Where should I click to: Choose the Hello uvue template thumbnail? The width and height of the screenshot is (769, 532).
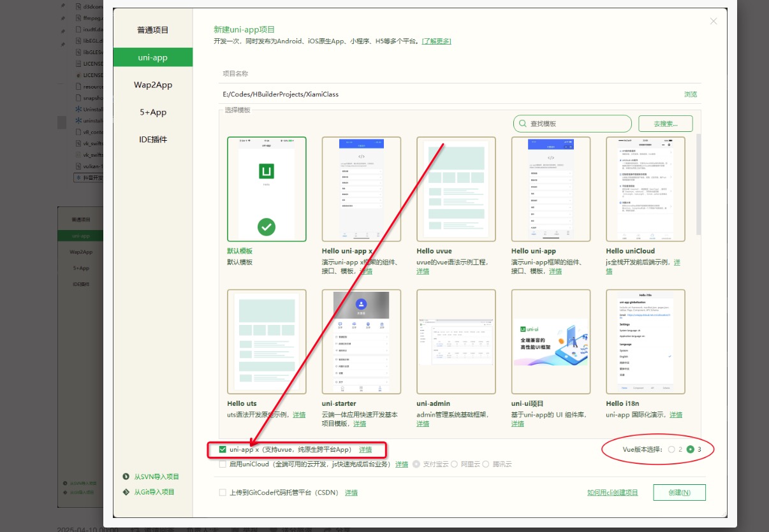tap(457, 189)
